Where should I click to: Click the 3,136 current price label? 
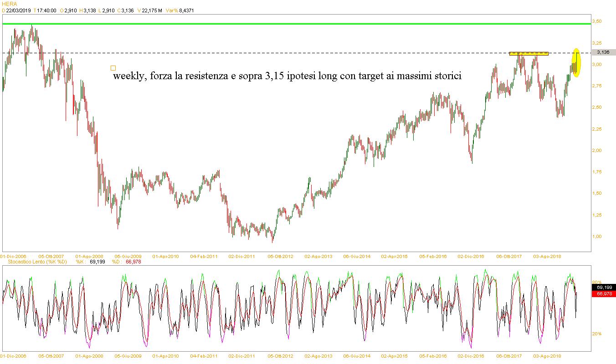tap(603, 52)
